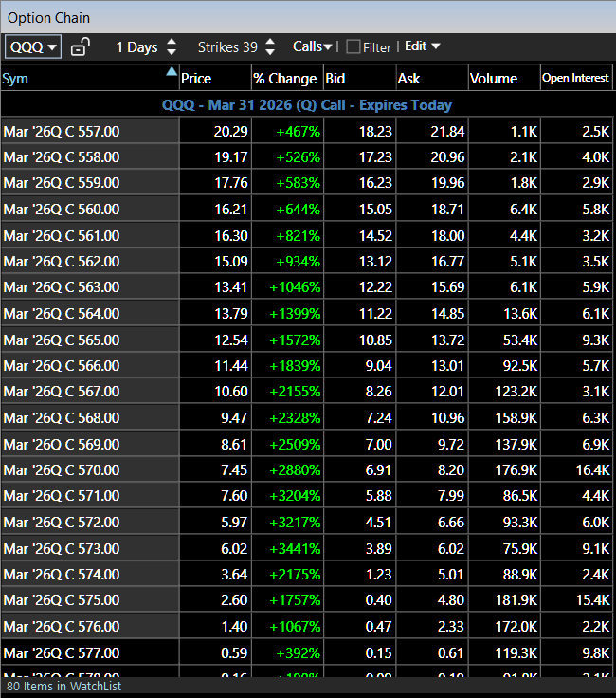Enable the Filter checkbox
Viewport: 616px width, 698px height.
(x=353, y=46)
